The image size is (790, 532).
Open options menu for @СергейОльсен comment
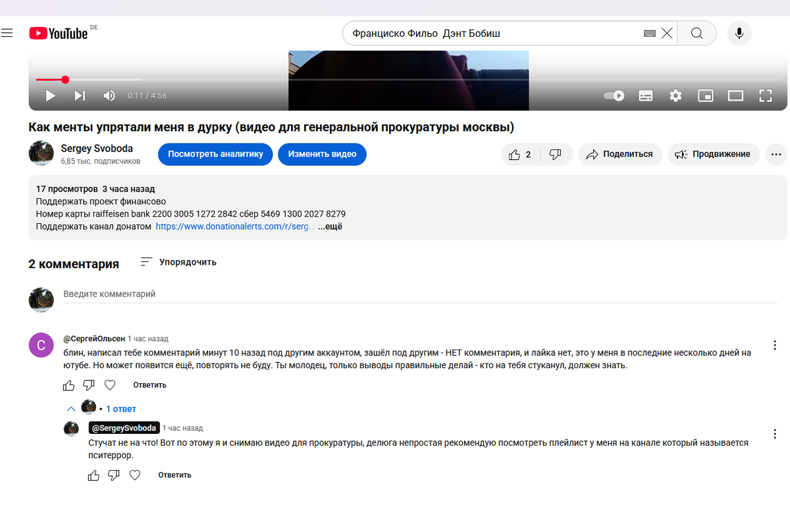[x=775, y=345]
